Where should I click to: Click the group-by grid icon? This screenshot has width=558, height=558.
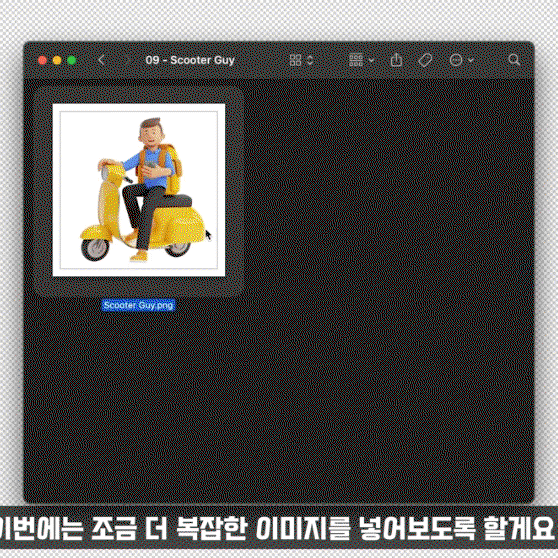click(356, 60)
